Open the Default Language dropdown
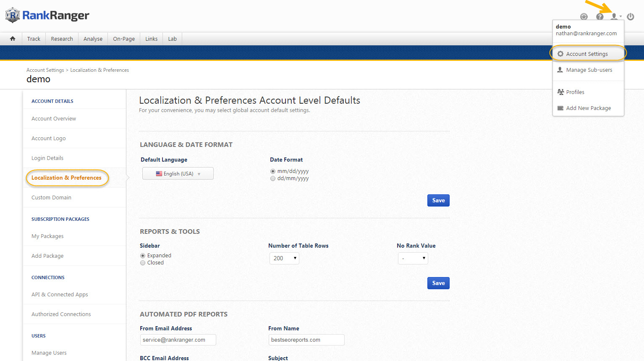The image size is (644, 361). point(178,173)
